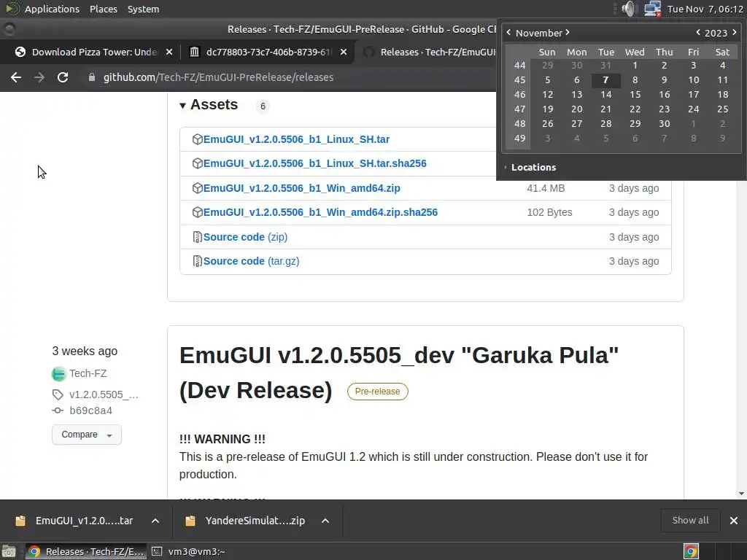Go back with the browser back arrow
This screenshot has height=560, width=747.
coord(16,77)
